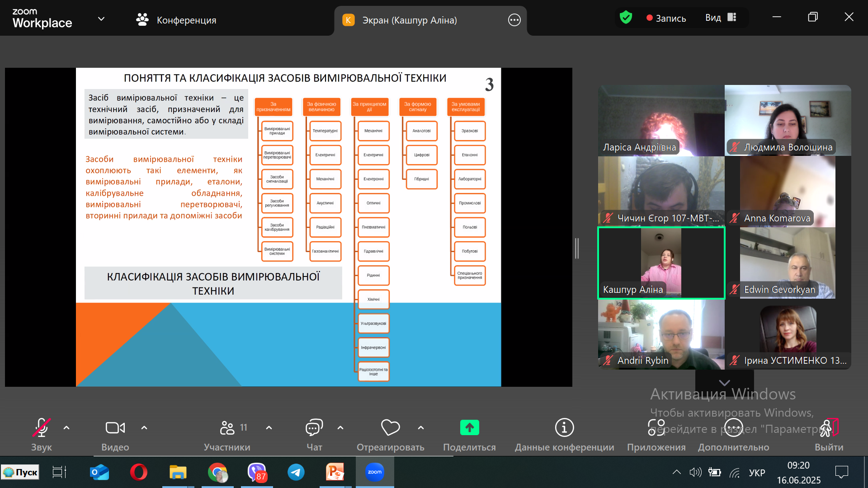Select the Экран (Кашпур Аліна) tab

[410, 20]
